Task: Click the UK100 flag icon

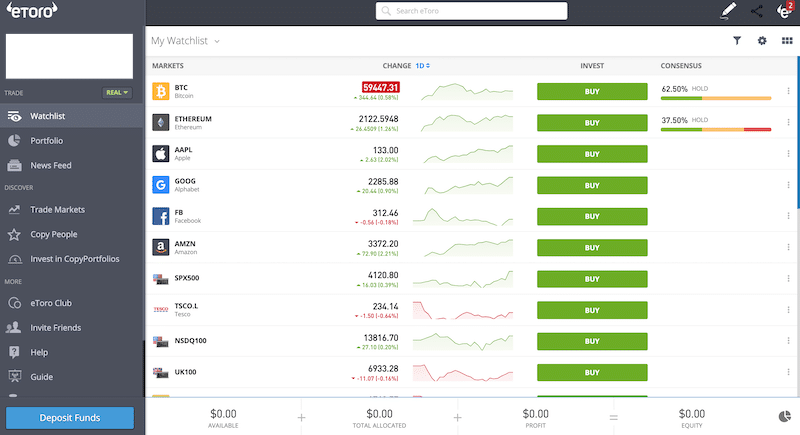Action: [161, 373]
